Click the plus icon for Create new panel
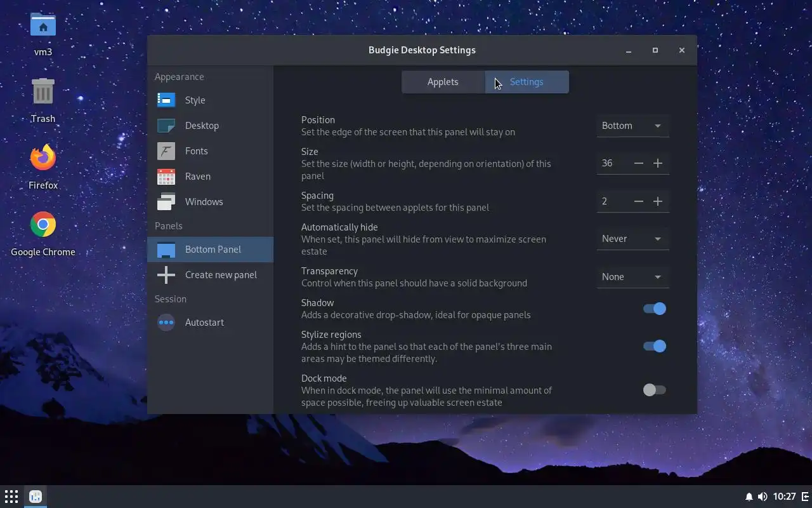 166,275
